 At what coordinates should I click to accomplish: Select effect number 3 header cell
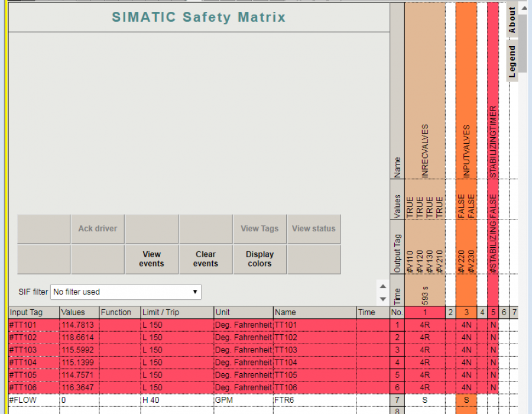(466, 312)
